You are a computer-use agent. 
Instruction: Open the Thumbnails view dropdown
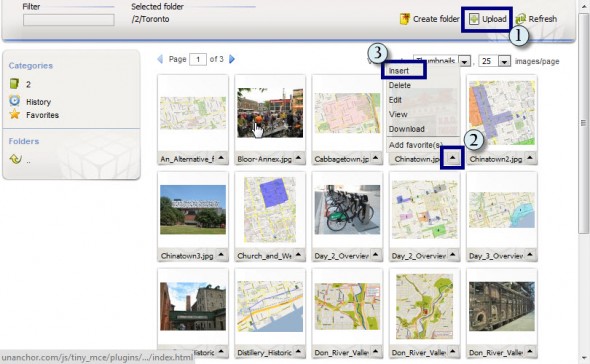[x=465, y=61]
